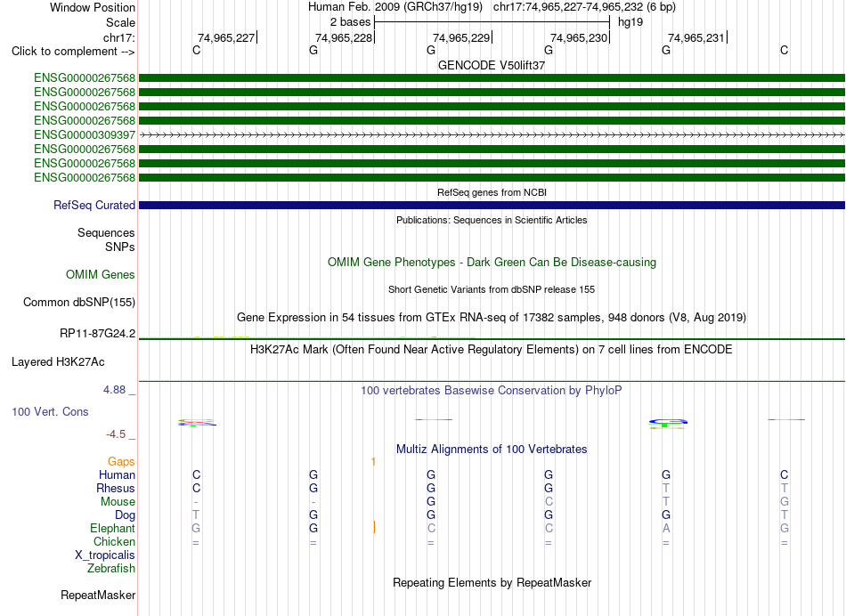Select the blue RefSeq Curated gene bar
The image size is (846, 616).
tap(492, 205)
